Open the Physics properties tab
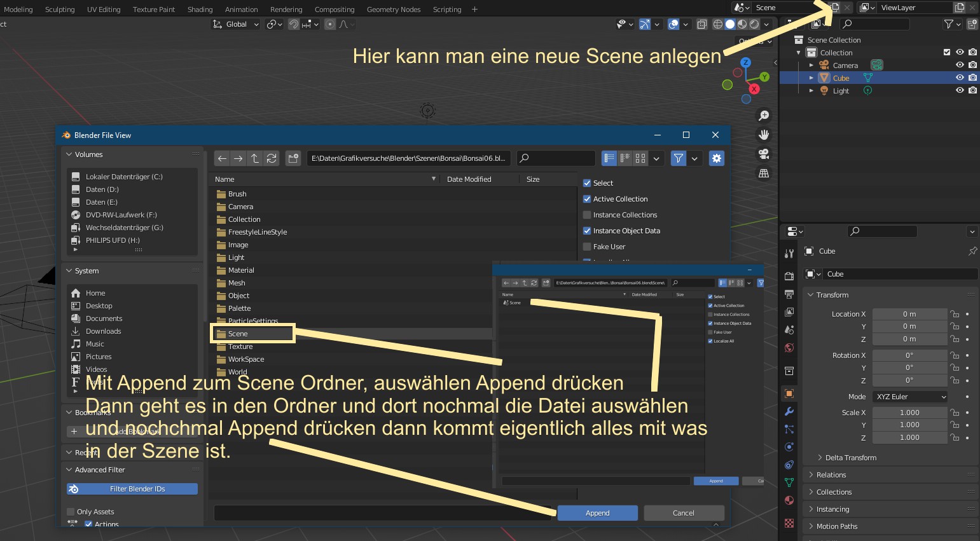The image size is (980, 541). pos(789,447)
